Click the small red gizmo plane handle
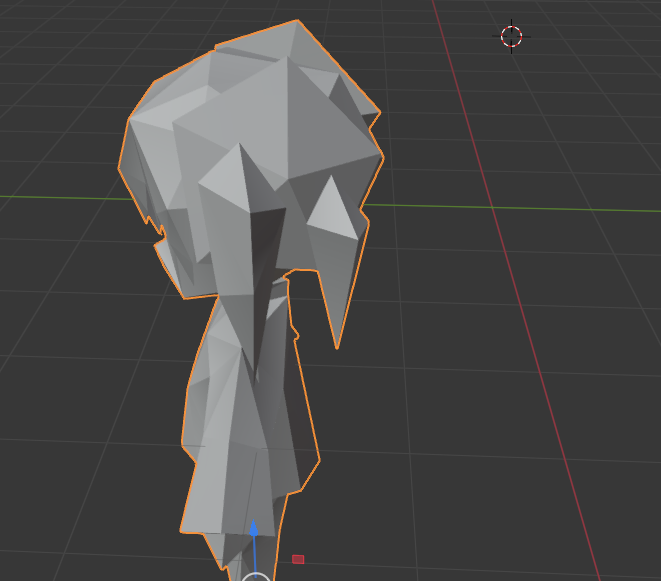The height and width of the screenshot is (581, 661). pos(298,559)
